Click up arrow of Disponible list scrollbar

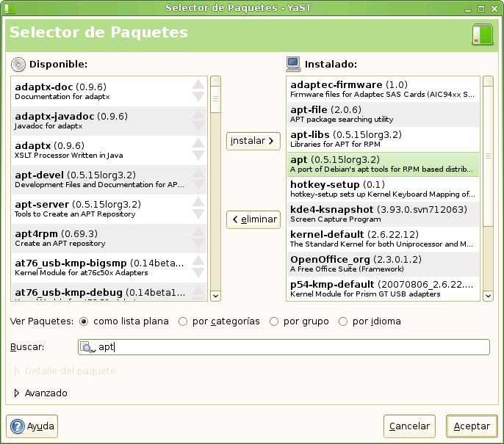pyautogui.click(x=215, y=81)
